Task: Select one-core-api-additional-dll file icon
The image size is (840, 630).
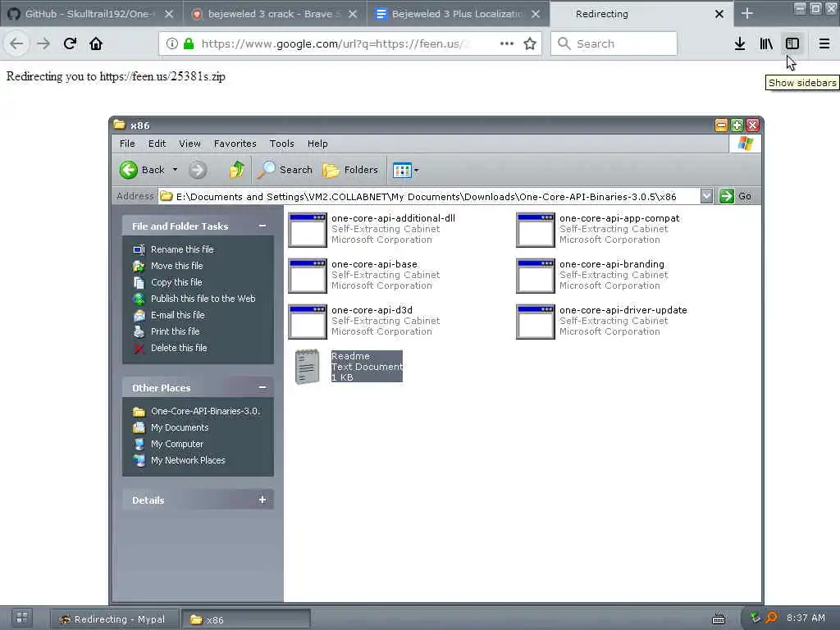Action: tap(308, 230)
